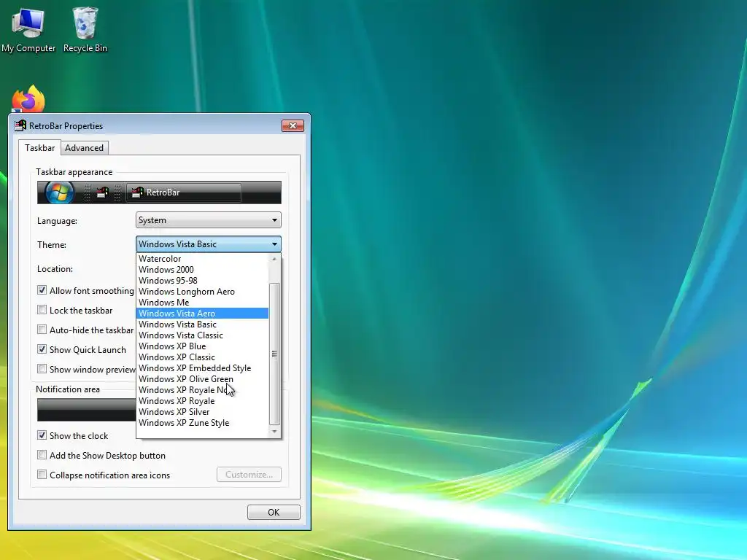Close the RetroBar Properties dialog
747x560 pixels.
[x=293, y=125]
